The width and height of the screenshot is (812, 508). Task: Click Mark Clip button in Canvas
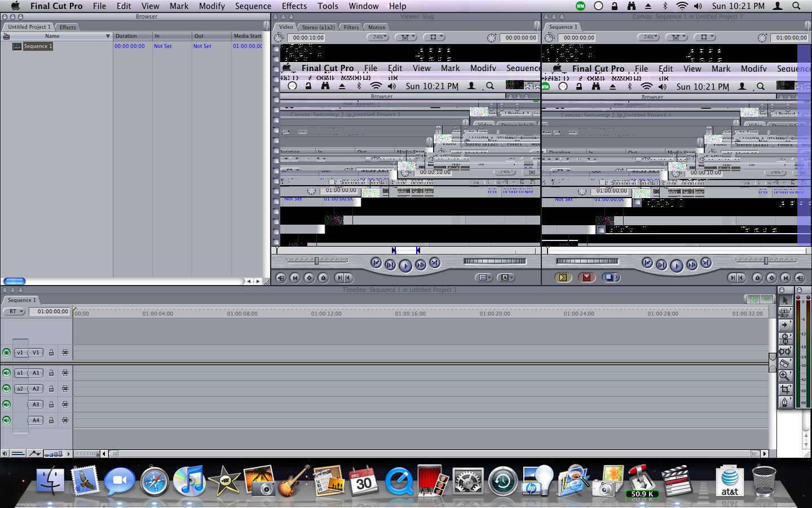[x=785, y=278]
